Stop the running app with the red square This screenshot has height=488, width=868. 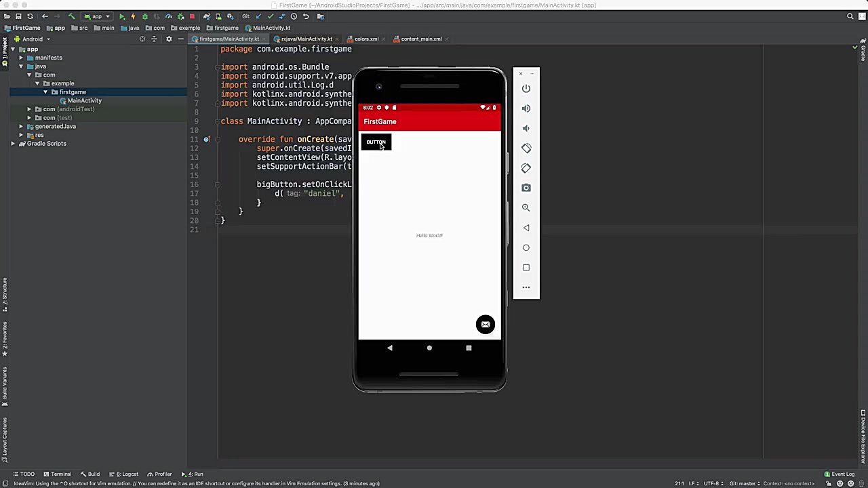192,16
